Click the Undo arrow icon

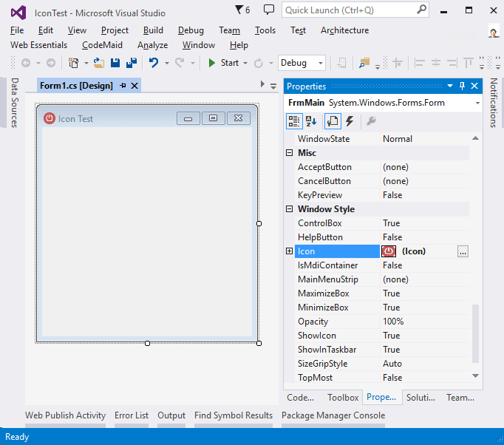click(154, 63)
